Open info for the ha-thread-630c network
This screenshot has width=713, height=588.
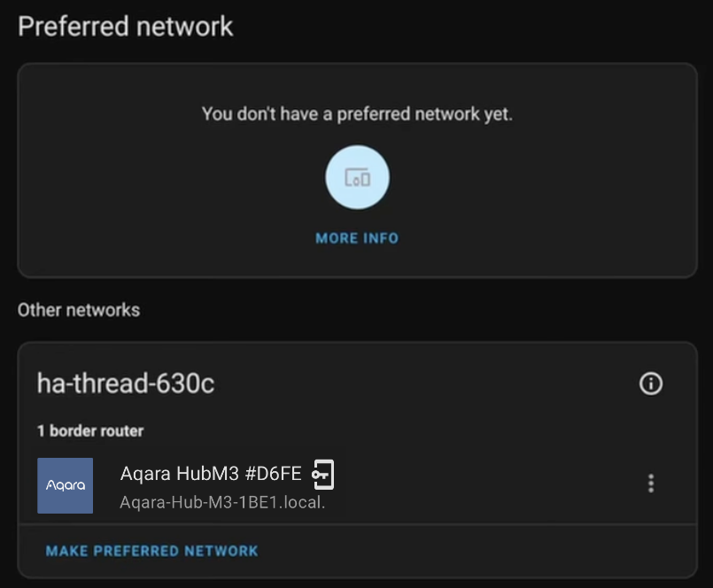tap(651, 383)
